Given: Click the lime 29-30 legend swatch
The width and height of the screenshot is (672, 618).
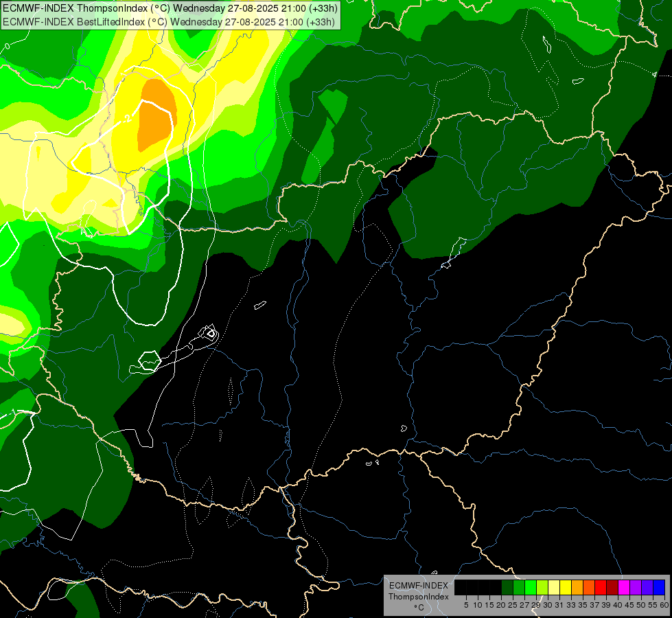Looking at the screenshot, I should pos(542,587).
